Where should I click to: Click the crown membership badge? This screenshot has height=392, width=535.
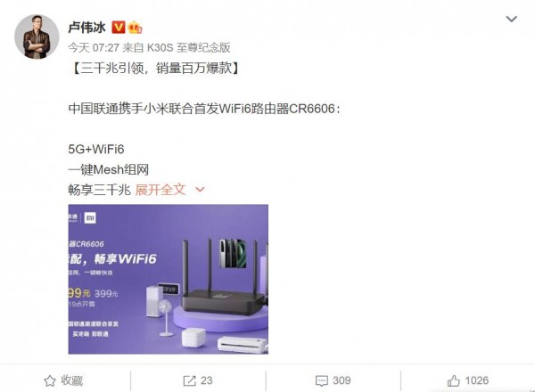(135, 28)
